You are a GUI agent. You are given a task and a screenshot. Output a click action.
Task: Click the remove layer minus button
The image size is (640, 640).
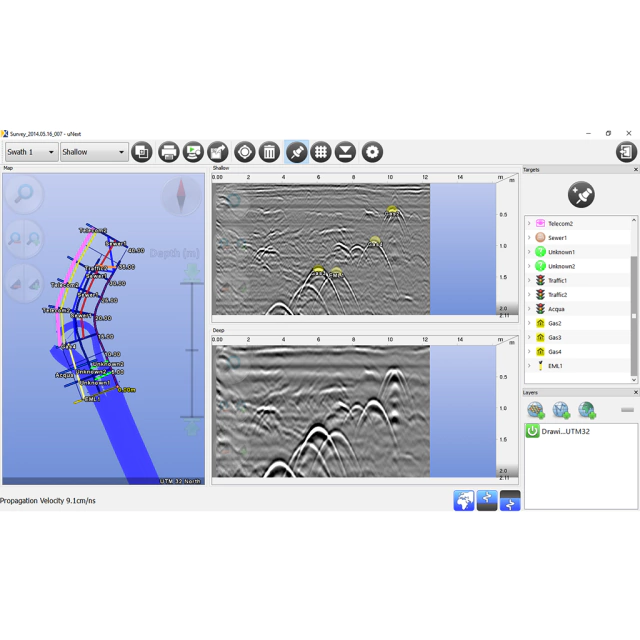click(627, 410)
